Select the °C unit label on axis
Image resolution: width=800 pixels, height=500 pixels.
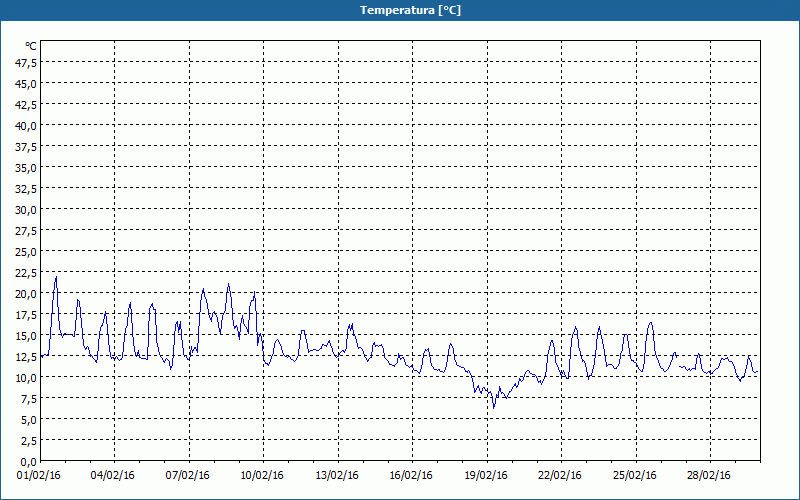coord(31,46)
